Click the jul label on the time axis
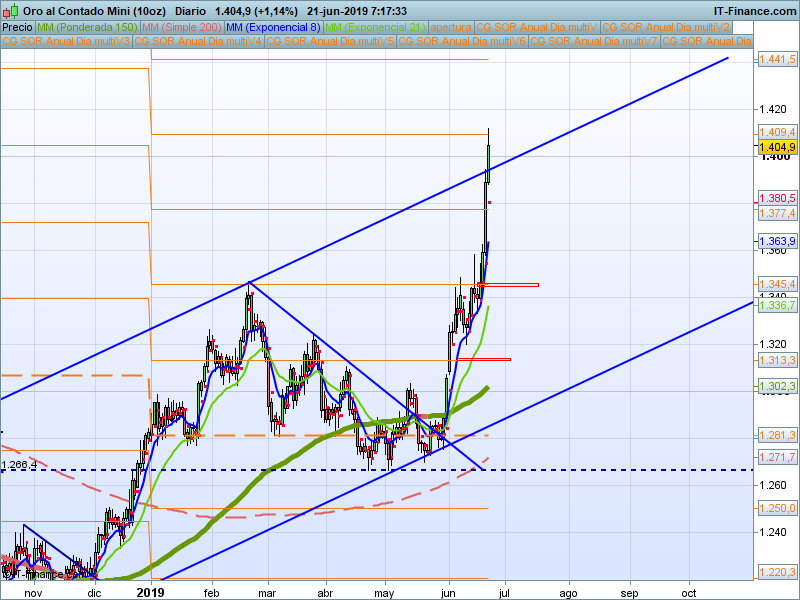The width and height of the screenshot is (800, 600). tap(505, 593)
